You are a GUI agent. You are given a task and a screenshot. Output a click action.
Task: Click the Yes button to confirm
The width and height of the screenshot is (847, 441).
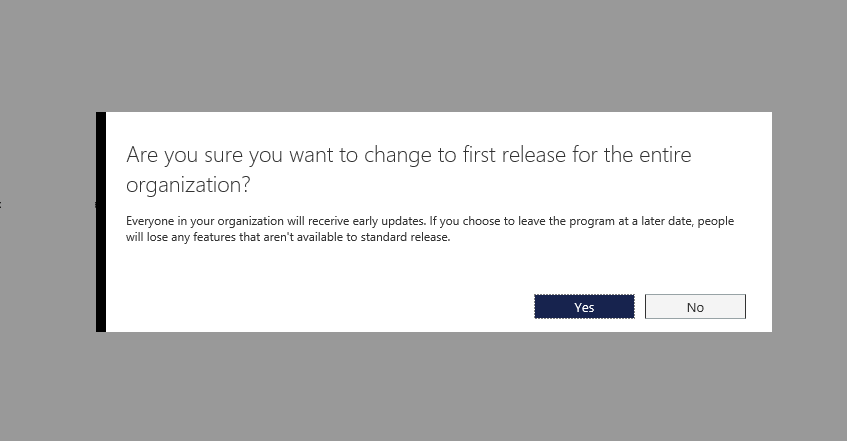[x=584, y=307]
